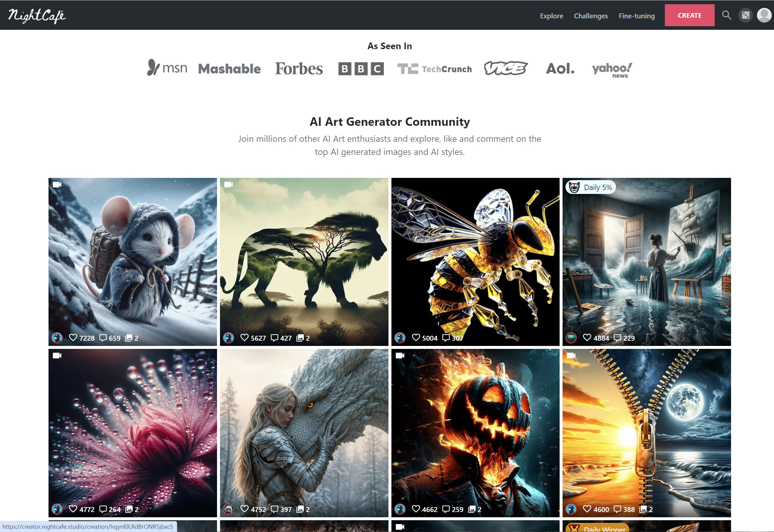Open the Fine-tuning menu link
Screen dimensions: 774x532
636,16
